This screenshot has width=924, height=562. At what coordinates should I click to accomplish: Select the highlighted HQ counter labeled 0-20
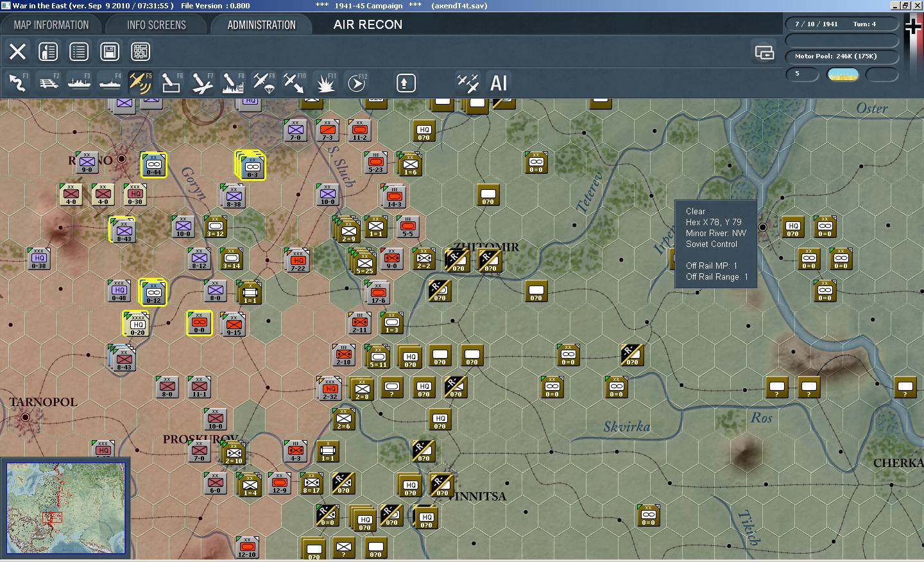click(x=137, y=325)
